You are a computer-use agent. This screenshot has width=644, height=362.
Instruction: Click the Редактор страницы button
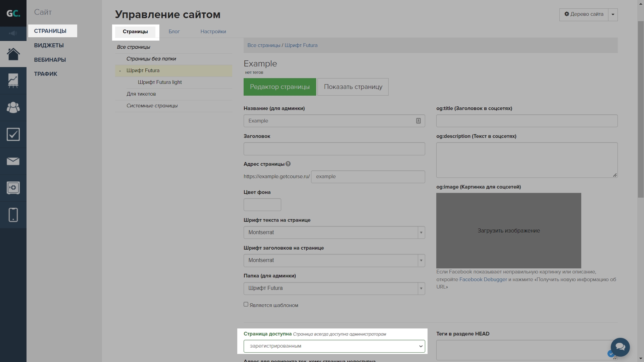[x=280, y=87]
